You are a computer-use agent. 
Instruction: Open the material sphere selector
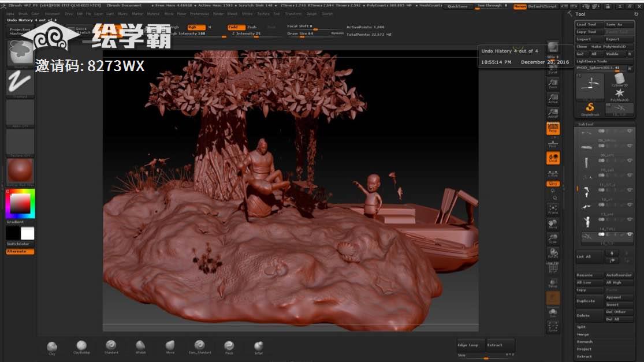tap(20, 171)
